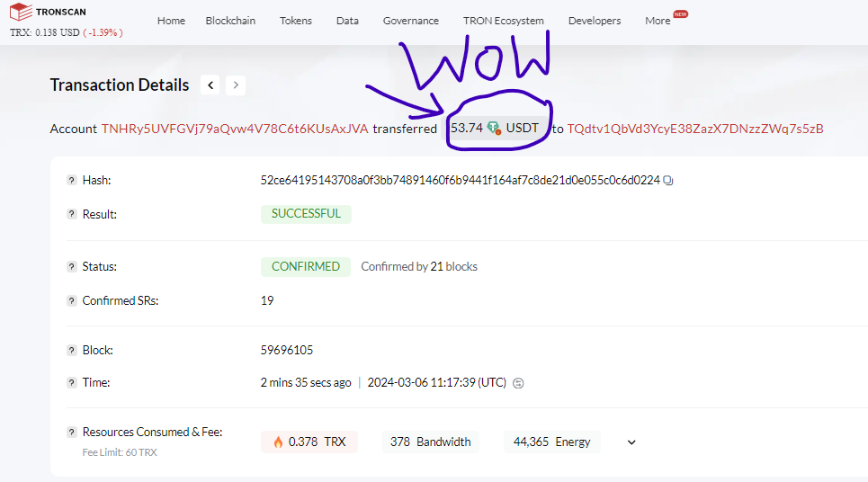Click the 44,365 Energy badge
Viewport: 868px width, 482px height.
click(552, 442)
